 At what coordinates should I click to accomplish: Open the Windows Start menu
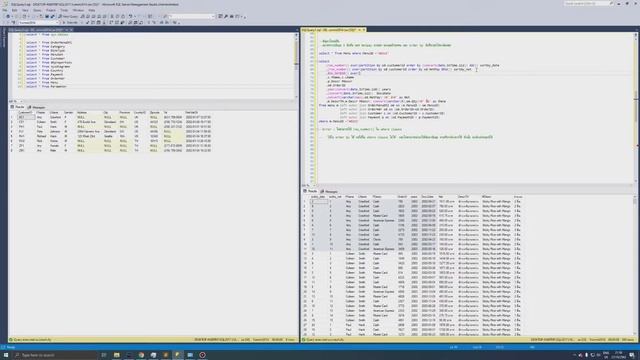click(6, 355)
